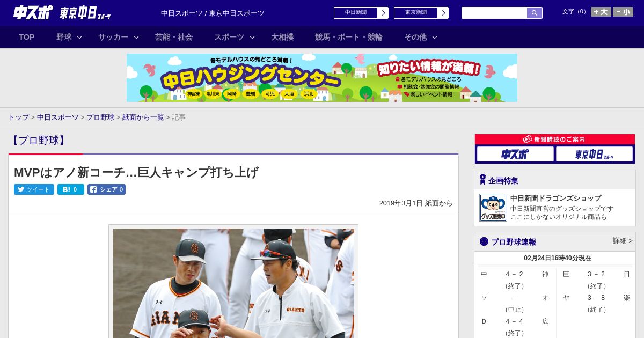Open the スポーツ menu item

(229, 37)
